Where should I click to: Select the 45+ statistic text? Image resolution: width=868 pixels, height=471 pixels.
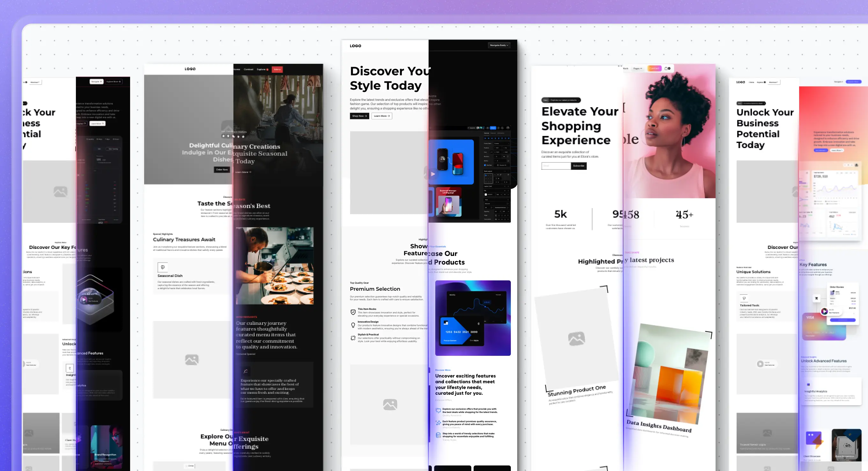point(684,214)
